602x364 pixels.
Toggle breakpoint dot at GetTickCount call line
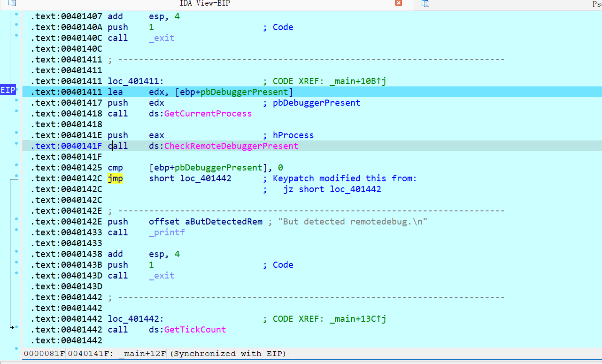pos(16,327)
